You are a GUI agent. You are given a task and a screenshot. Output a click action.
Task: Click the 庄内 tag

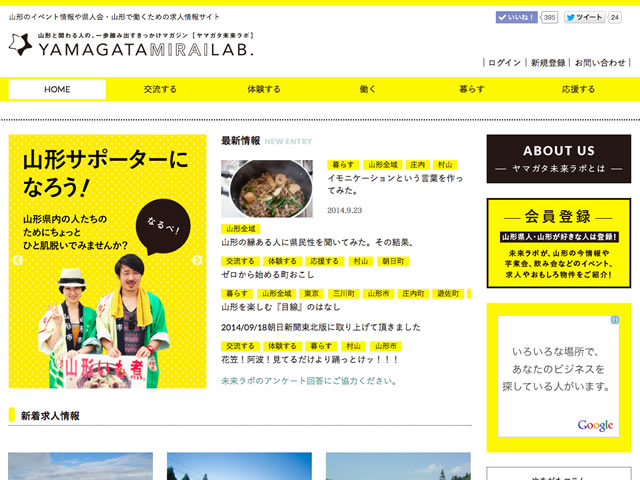(417, 165)
